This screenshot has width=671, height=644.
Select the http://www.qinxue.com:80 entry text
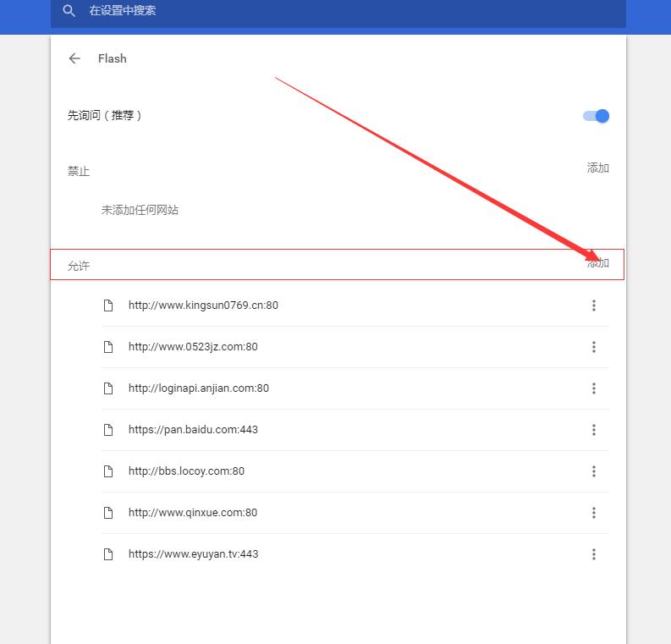(x=193, y=513)
